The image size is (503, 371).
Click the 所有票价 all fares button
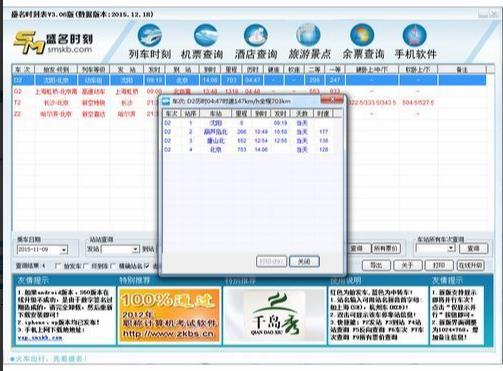[x=386, y=248]
